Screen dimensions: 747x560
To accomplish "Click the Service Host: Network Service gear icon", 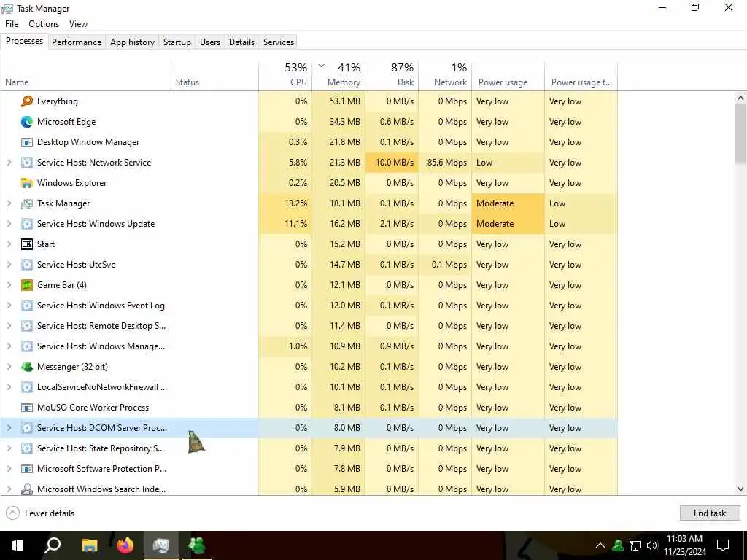I will click(x=27, y=163).
